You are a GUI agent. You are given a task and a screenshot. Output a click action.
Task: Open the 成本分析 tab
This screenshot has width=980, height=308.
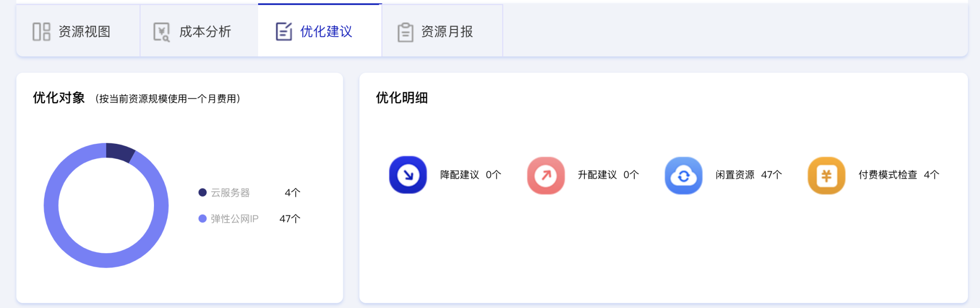pos(199,31)
